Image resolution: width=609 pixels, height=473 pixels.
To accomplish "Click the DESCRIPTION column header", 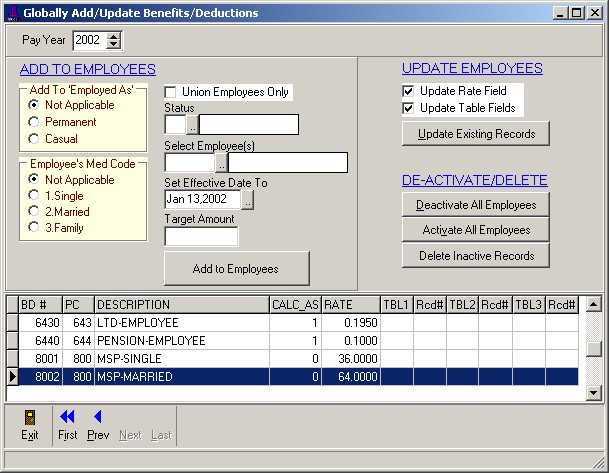I will pos(182,304).
